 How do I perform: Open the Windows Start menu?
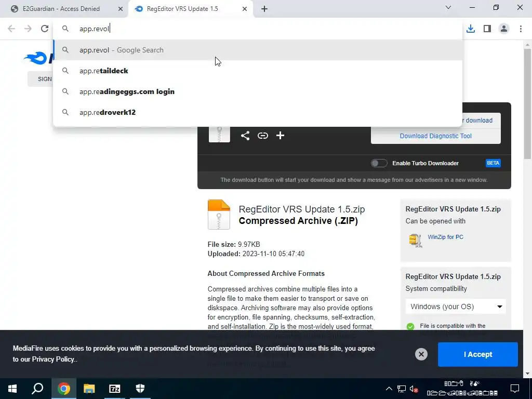point(12,389)
